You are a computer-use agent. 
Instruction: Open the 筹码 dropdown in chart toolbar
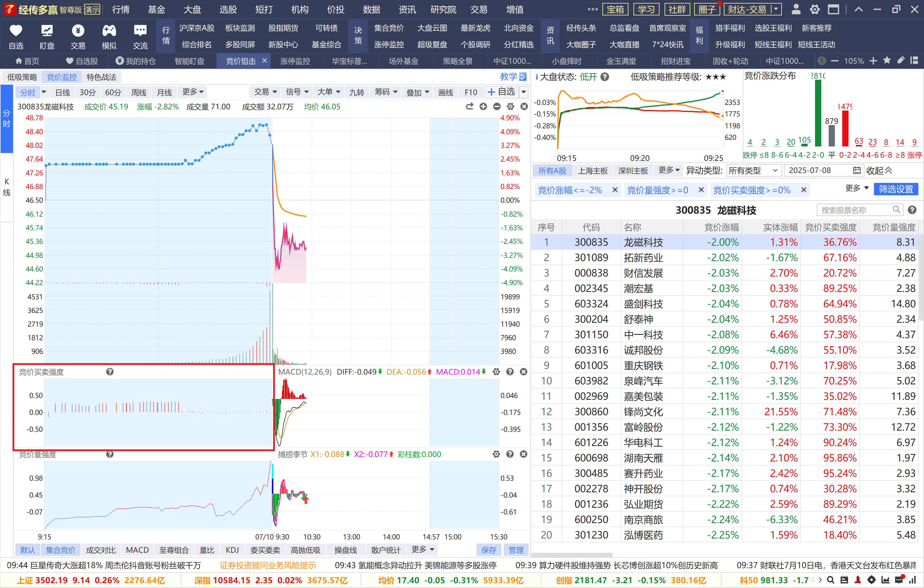click(386, 92)
